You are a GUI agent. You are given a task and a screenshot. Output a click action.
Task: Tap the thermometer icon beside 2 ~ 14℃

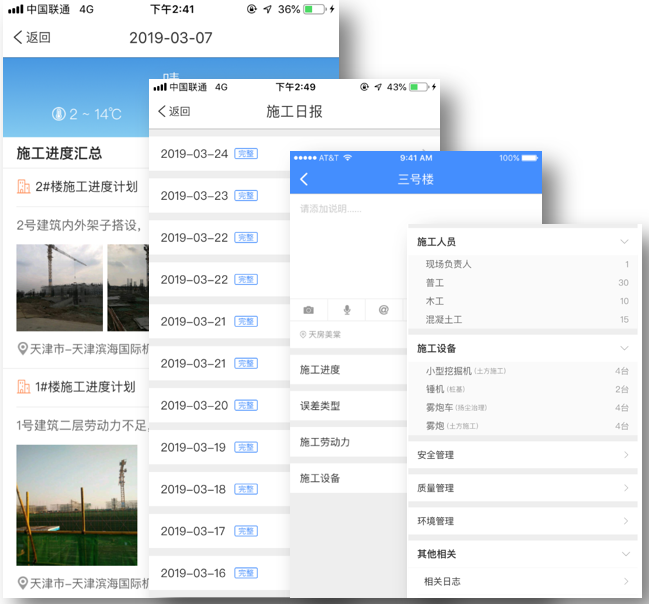(59, 114)
